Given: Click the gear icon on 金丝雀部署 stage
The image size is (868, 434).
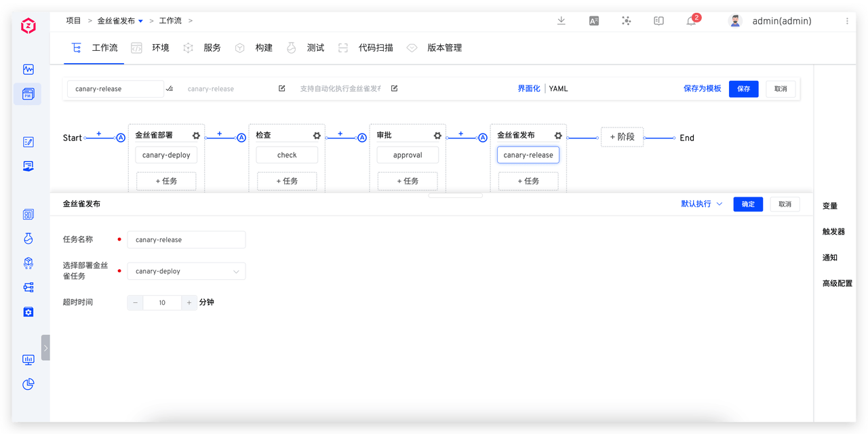Looking at the screenshot, I should [196, 135].
